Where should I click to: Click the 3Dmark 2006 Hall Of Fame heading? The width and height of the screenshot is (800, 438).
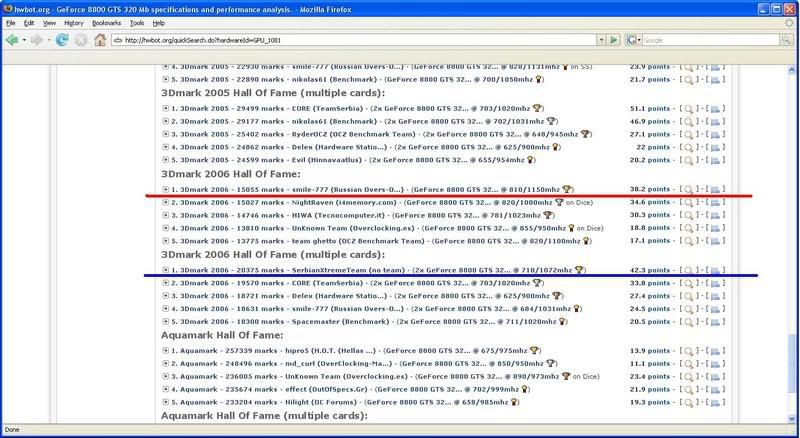231,174
